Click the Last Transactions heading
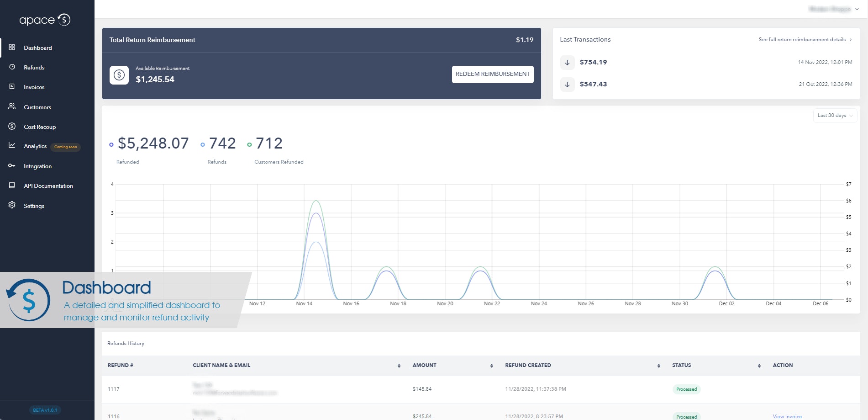This screenshot has width=868, height=420. (x=585, y=40)
